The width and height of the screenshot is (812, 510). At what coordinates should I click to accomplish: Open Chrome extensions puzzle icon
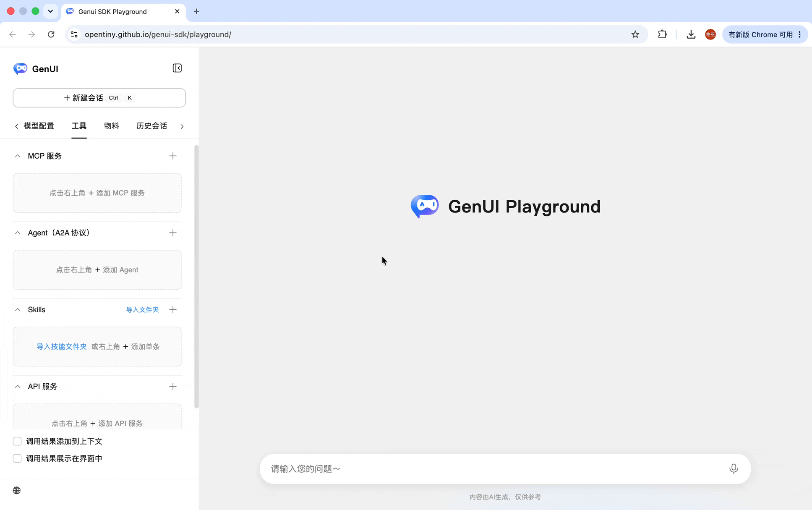[x=662, y=34]
